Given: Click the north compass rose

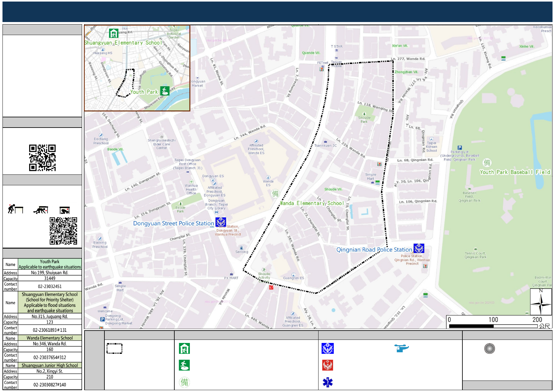Looking at the screenshot, I should [x=541, y=302].
